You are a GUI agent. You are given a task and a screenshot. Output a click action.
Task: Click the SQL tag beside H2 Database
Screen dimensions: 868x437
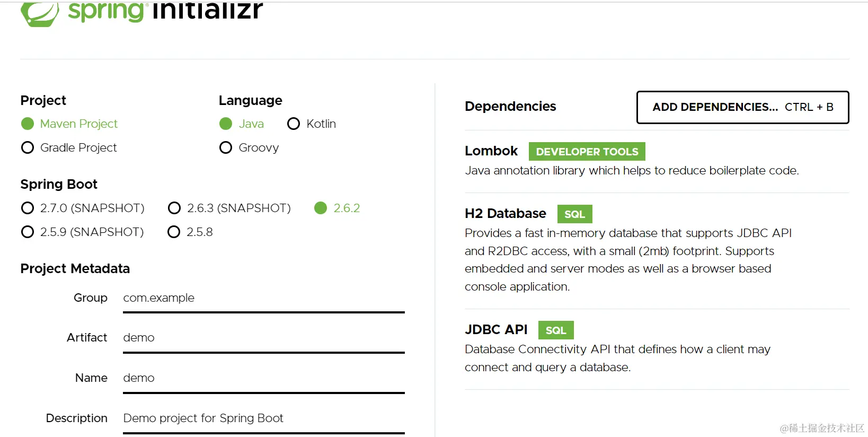pyautogui.click(x=574, y=214)
